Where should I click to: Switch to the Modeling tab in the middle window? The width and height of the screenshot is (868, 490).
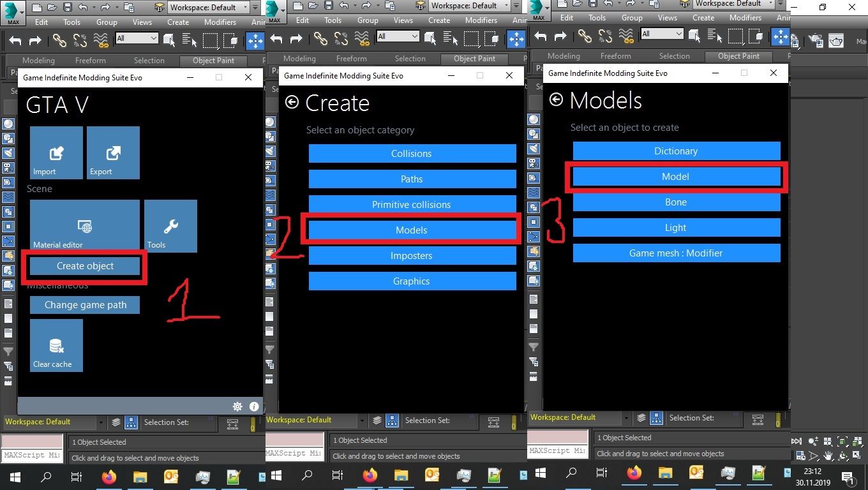point(299,58)
